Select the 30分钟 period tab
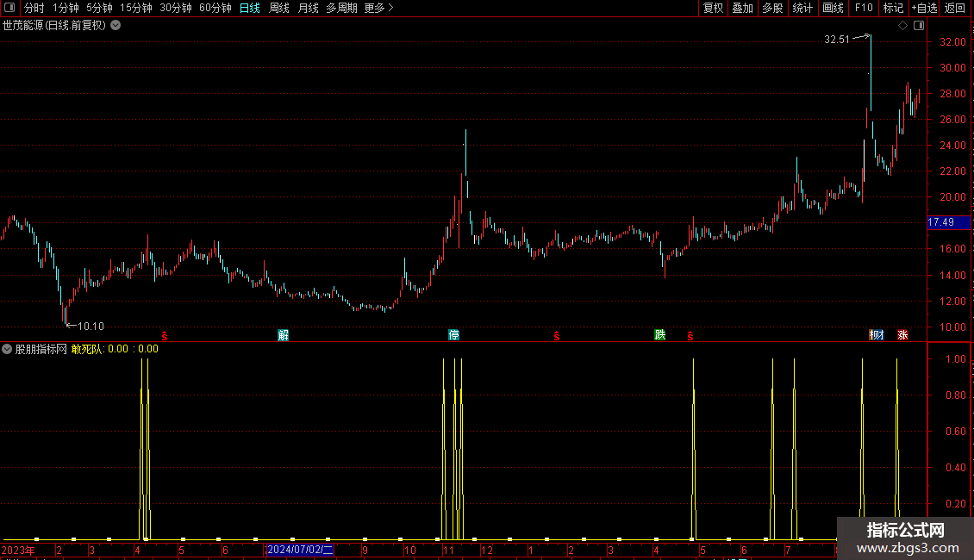 pyautogui.click(x=176, y=8)
